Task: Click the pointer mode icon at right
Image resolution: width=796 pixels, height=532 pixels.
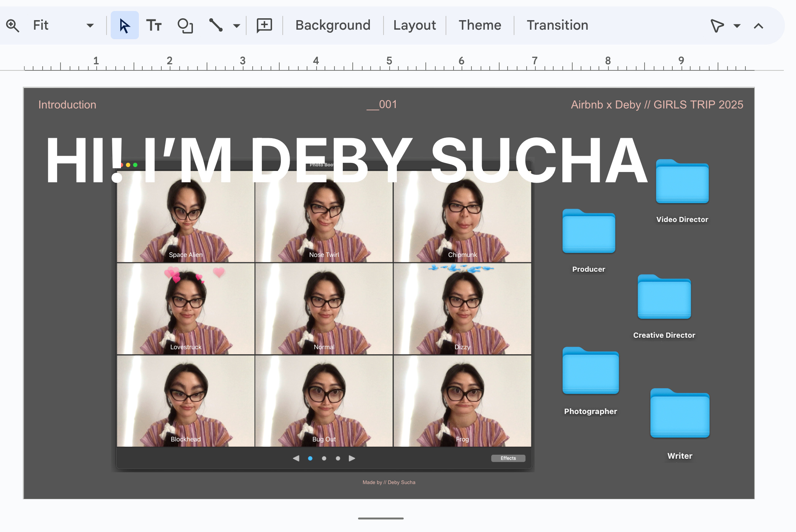Action: point(717,25)
